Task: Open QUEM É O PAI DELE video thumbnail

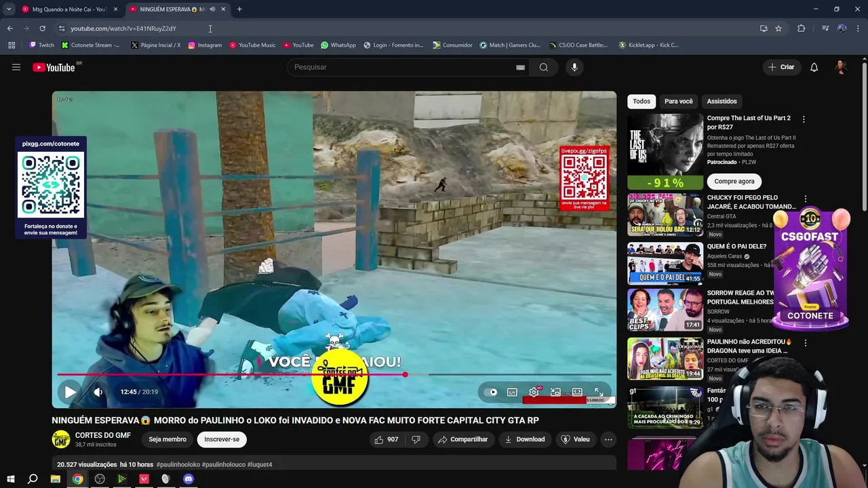Action: click(x=665, y=264)
